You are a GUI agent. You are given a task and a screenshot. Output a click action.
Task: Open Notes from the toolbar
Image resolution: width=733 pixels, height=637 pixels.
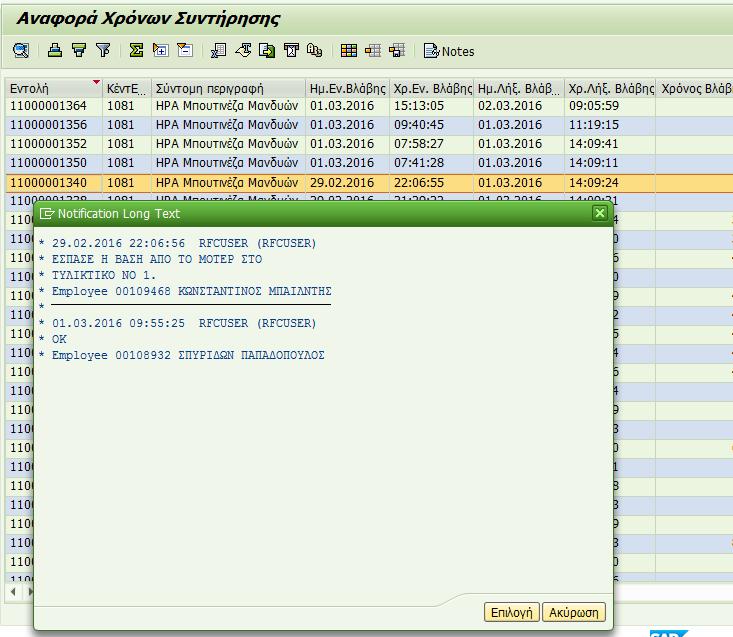(x=449, y=51)
